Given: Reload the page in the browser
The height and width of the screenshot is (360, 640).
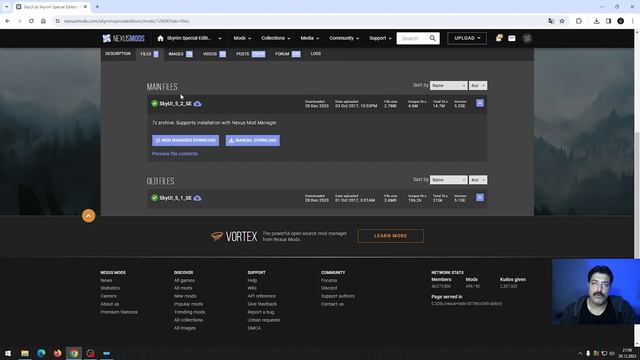Looking at the screenshot, I should coord(31,21).
